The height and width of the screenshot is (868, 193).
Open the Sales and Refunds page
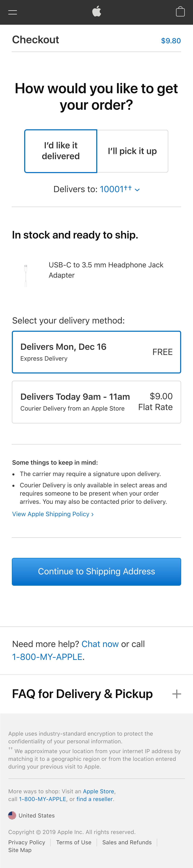pyautogui.click(x=127, y=842)
